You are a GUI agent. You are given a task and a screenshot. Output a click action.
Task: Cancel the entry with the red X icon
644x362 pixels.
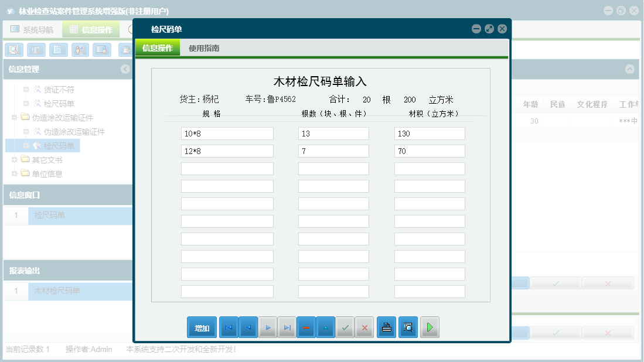[364, 327]
